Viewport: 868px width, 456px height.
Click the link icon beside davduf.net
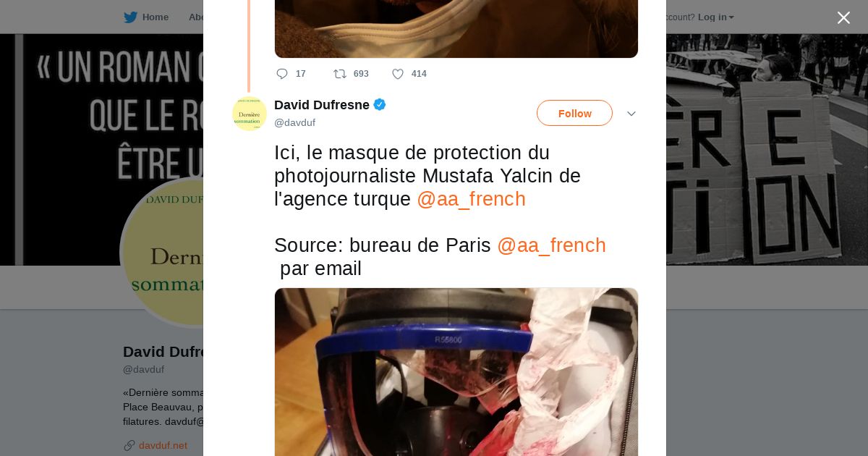[129, 445]
